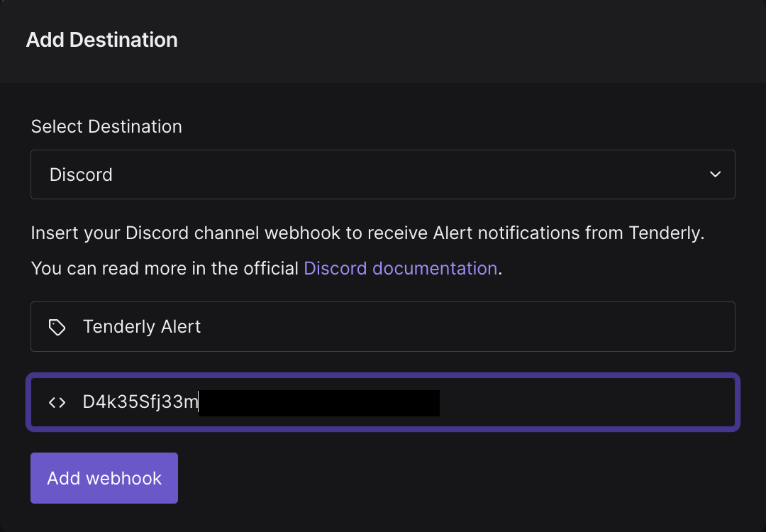Viewport: 766px width, 532px height.
Task: Open the Discord destination select box
Action: click(382, 174)
